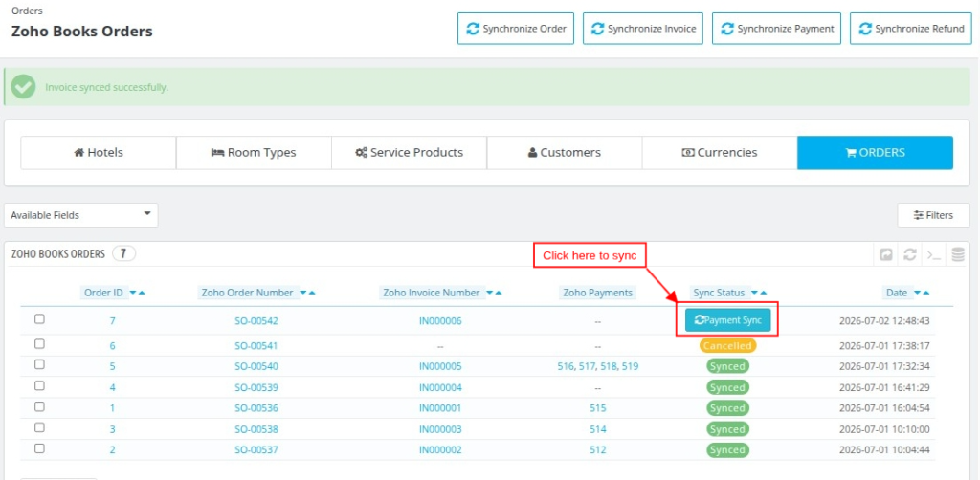Open the Currencies tab
The height and width of the screenshot is (480, 980).
(x=720, y=153)
